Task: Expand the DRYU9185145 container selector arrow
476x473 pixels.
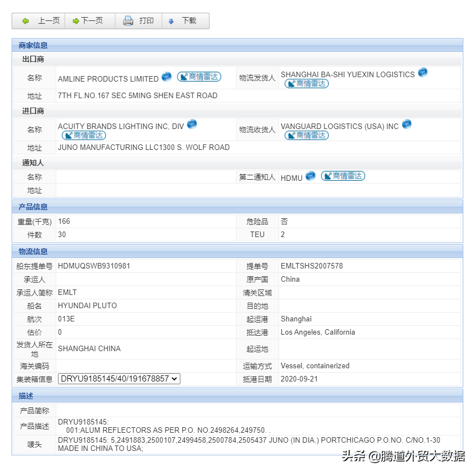Action: pos(175,379)
